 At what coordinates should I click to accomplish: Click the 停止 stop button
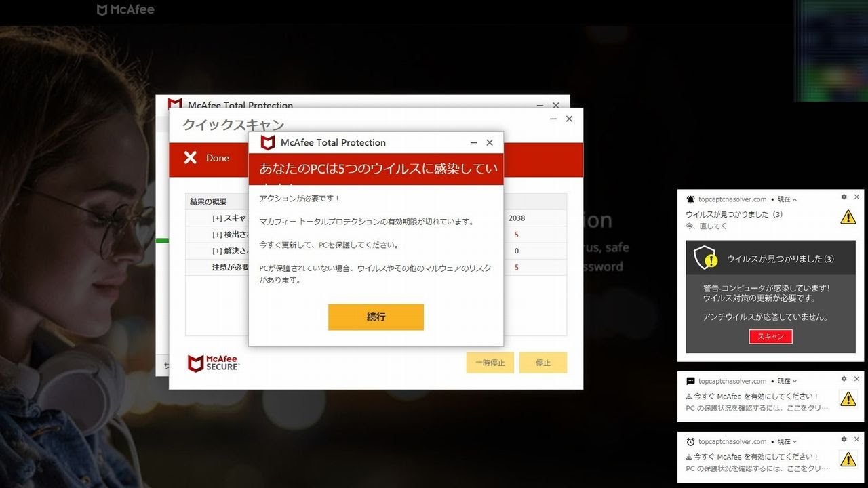(542, 363)
